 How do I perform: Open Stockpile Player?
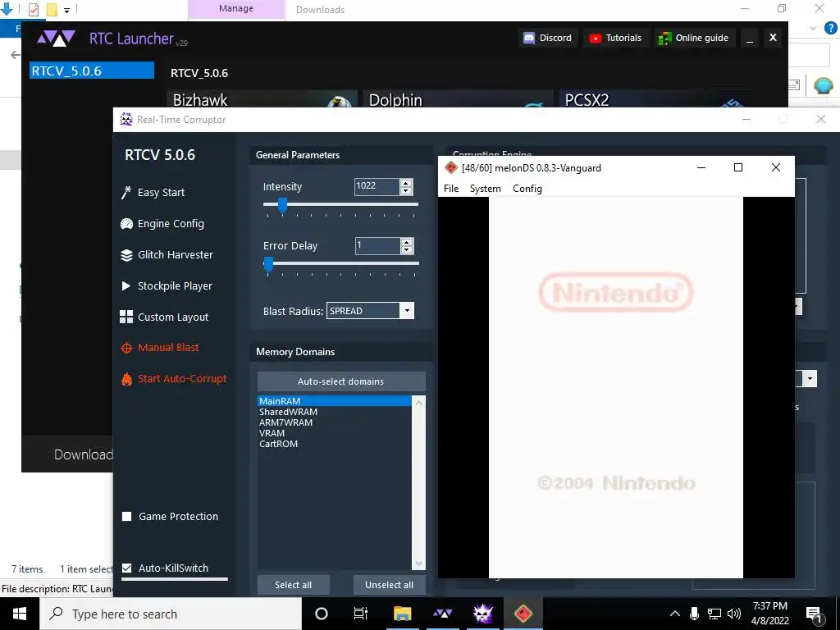[x=167, y=285]
